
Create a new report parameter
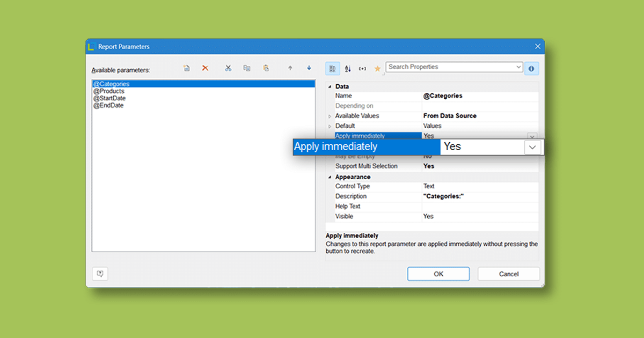coord(186,68)
